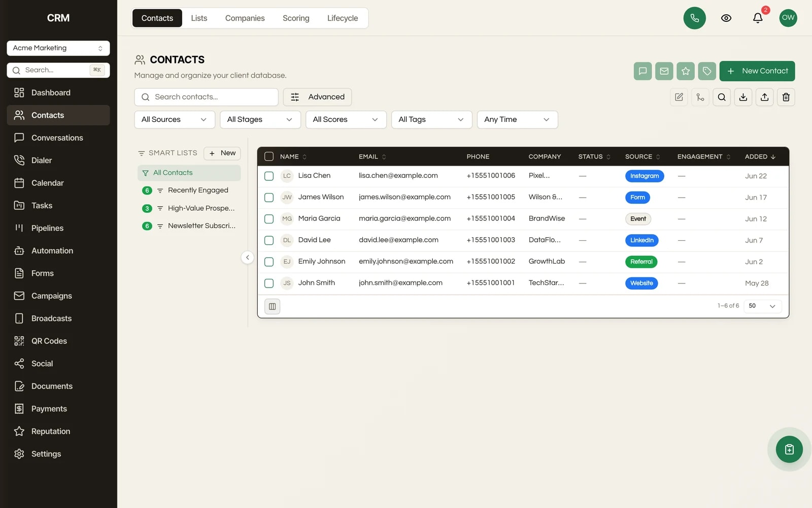This screenshot has width=812, height=508.
Task: Click the sidebar Search field
Action: [58, 70]
